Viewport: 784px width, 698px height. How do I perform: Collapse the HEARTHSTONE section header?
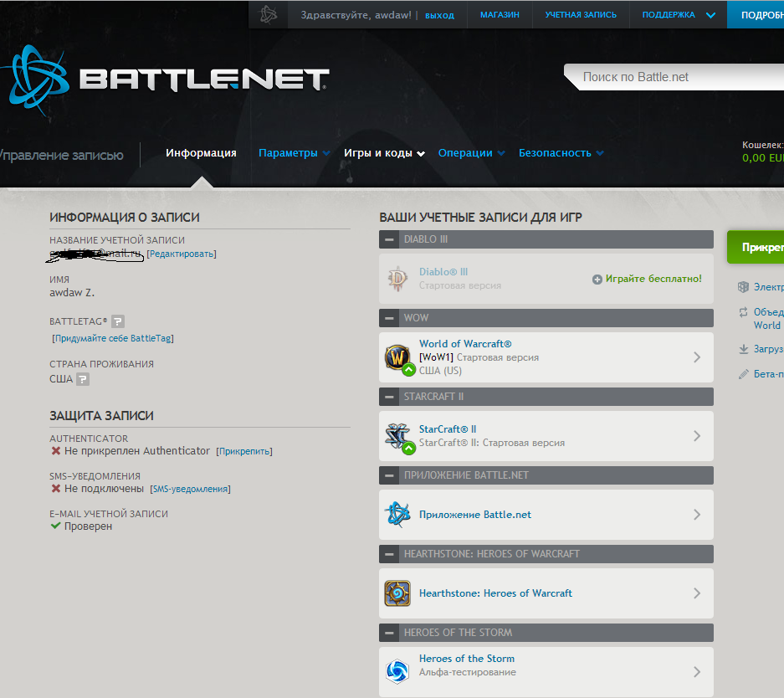click(389, 554)
